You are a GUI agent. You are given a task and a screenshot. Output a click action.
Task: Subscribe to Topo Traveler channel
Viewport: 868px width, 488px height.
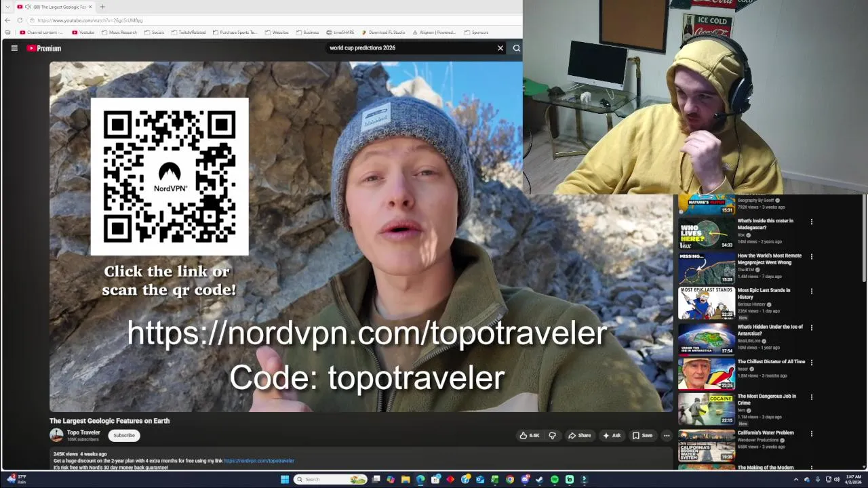pos(124,435)
